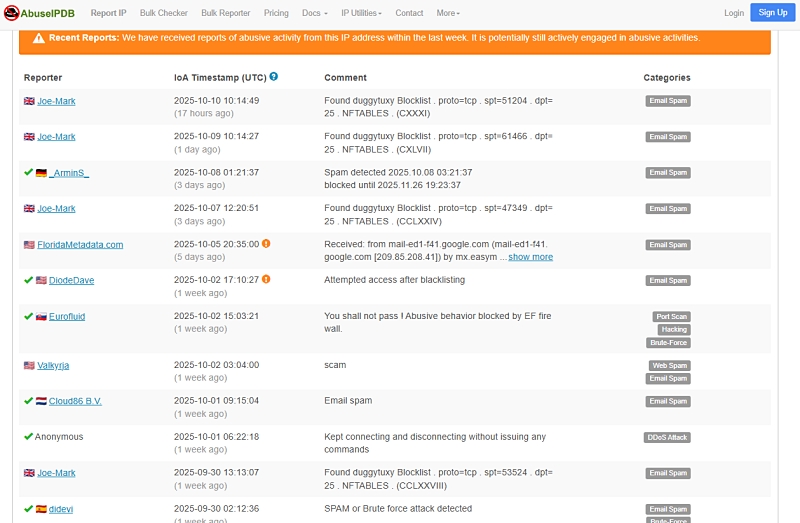
Task: Open the Docs dropdown menu
Action: (314, 13)
